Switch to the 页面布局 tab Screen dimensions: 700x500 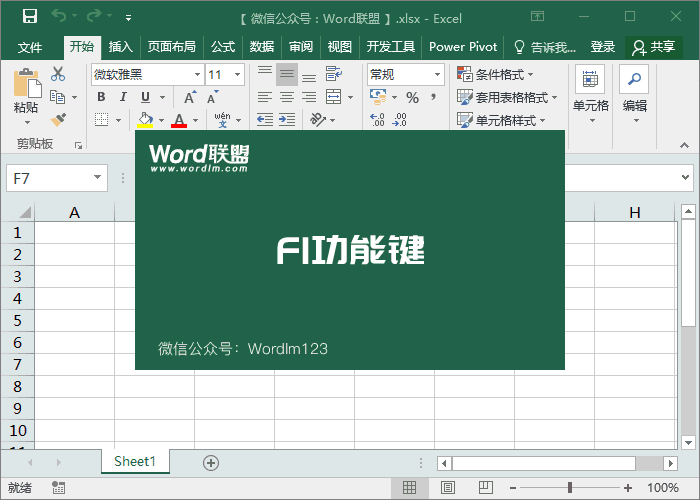coord(172,47)
